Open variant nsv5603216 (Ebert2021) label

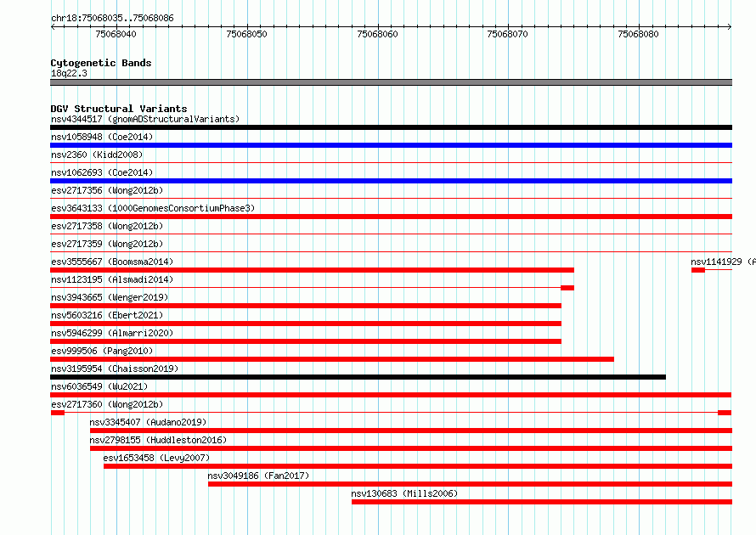107,315
